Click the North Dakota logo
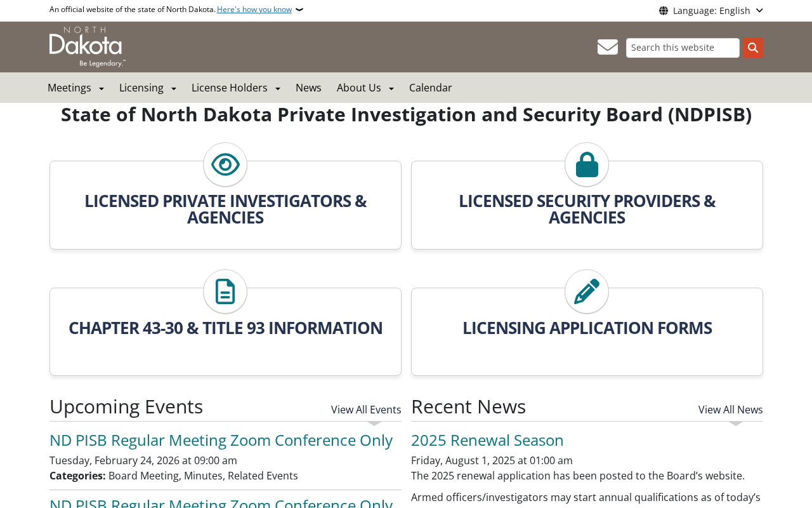The image size is (812, 508). coord(87,47)
